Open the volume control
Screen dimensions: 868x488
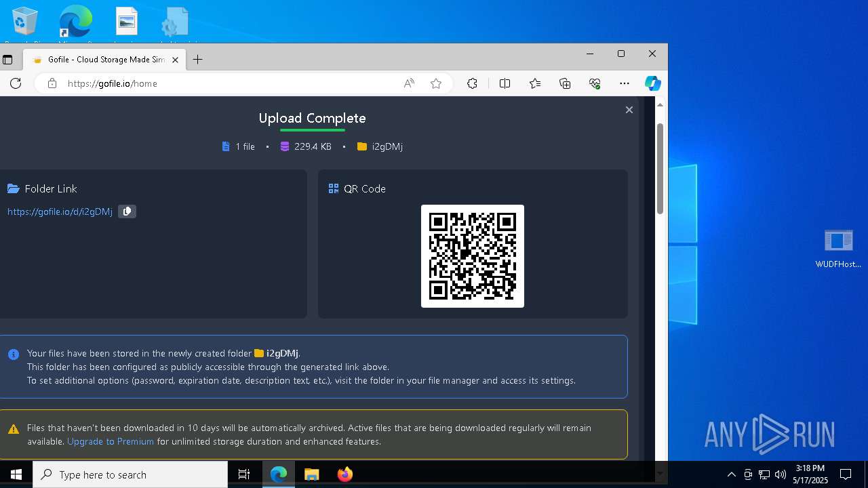(x=781, y=474)
